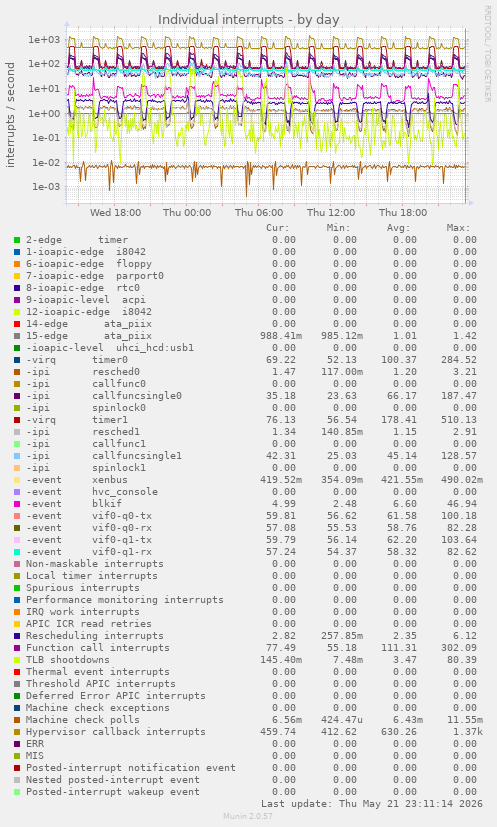Click the 1e+03 y-axis label
Image resolution: width=497 pixels, height=827 pixels.
pyautogui.click(x=45, y=40)
